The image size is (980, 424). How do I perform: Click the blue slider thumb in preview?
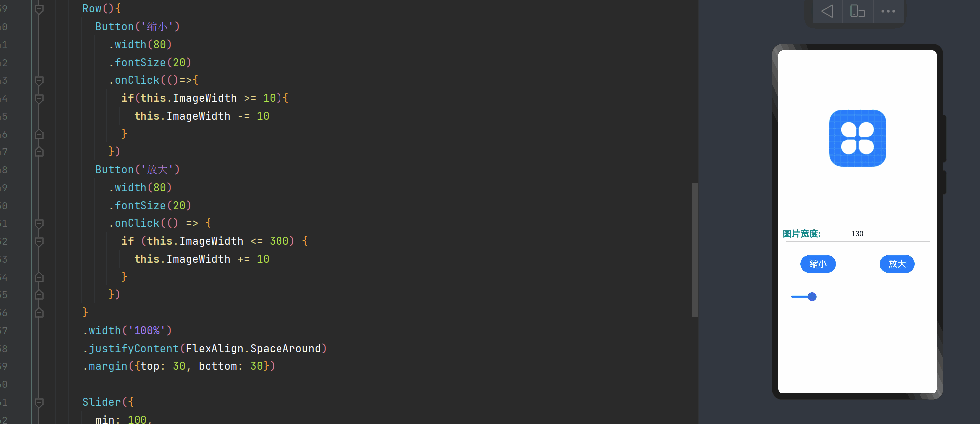pyautogui.click(x=812, y=297)
